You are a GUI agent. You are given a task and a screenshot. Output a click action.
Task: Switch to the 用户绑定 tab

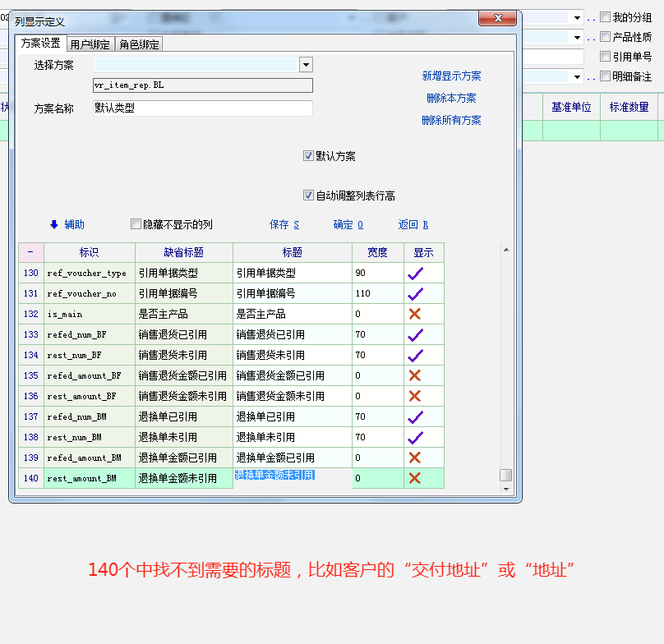90,44
